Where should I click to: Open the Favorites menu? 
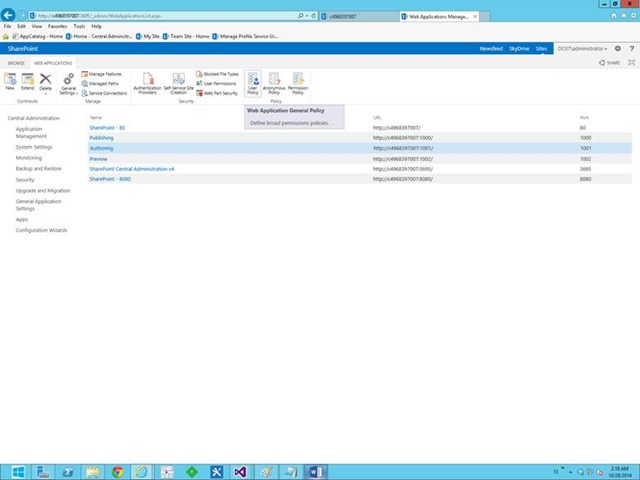pos(58,26)
